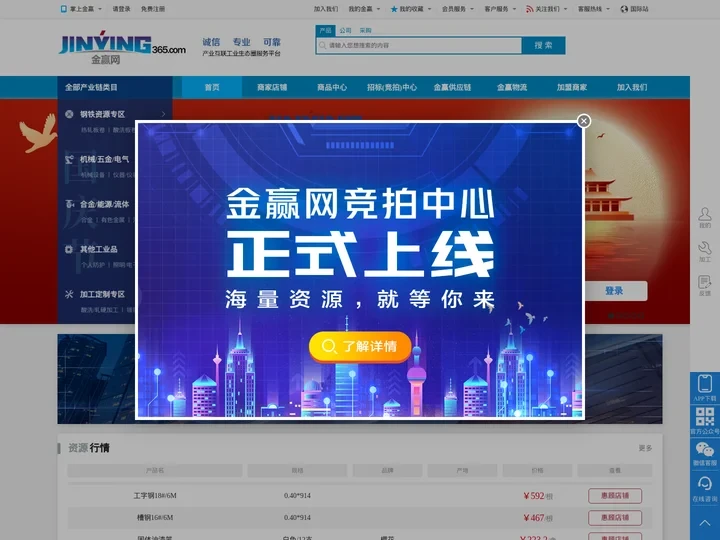The width and height of the screenshot is (720, 540).
Task: Click 惠顾店铺 for 工字钢18#/6M row
Action: (x=615, y=495)
